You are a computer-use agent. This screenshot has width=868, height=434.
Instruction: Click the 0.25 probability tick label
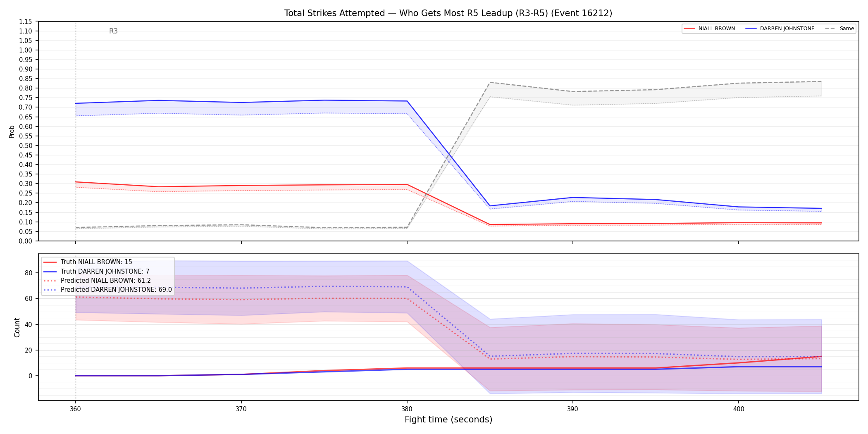(26, 193)
